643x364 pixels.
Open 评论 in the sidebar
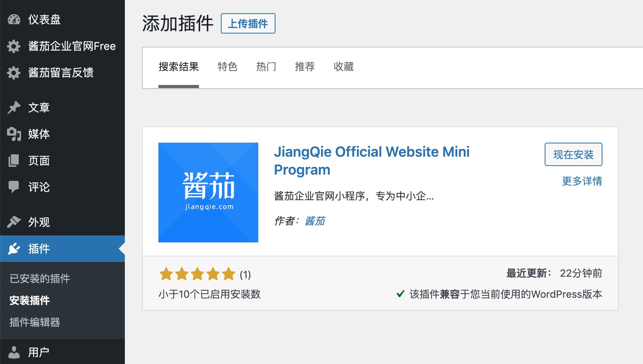(62, 187)
